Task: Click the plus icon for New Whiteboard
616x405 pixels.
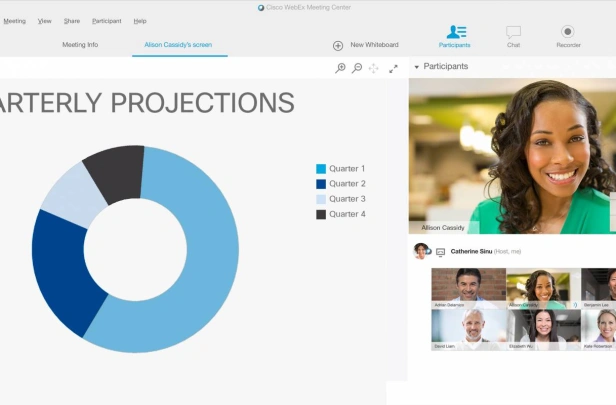Action: (338, 46)
